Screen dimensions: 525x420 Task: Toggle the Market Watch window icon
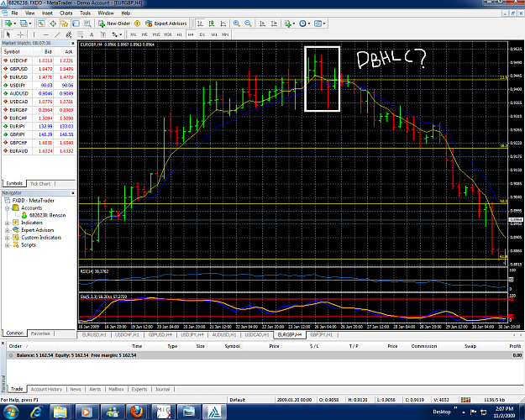tap(41, 24)
